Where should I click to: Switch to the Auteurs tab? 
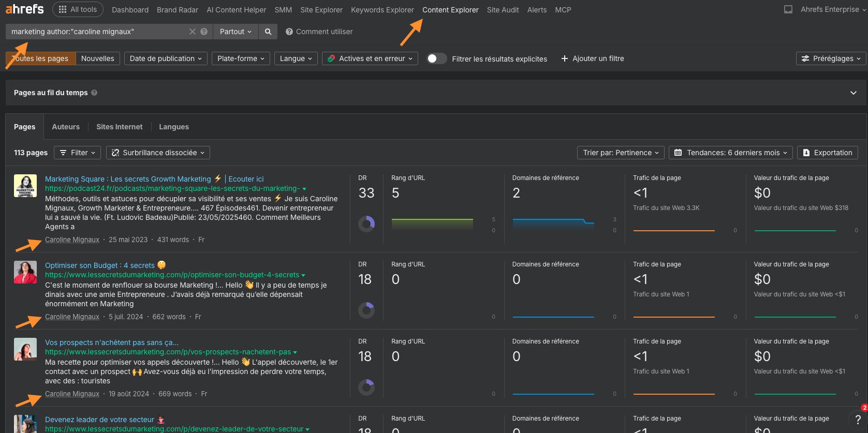click(x=66, y=127)
